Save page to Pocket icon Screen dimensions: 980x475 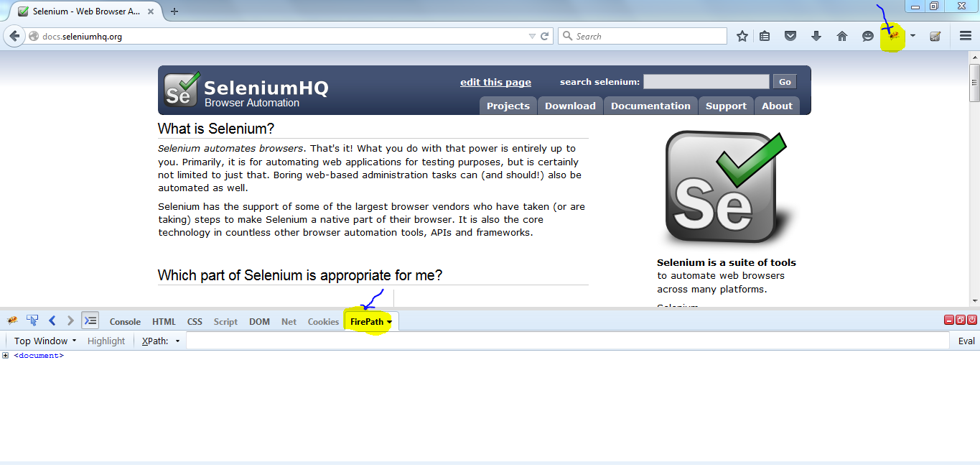tap(790, 36)
